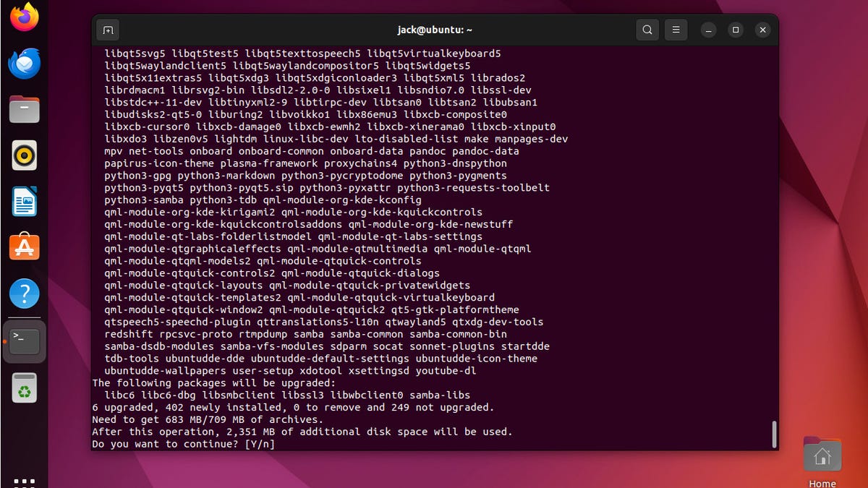Click 'Need to get 683 MB/709 MB' line
Image resolution: width=868 pixels, height=488 pixels.
207,419
